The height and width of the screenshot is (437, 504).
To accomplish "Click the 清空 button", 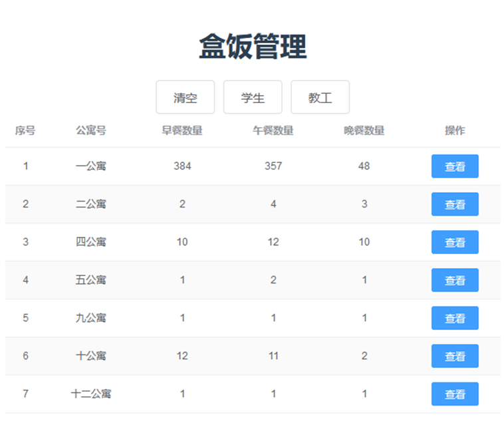I will [185, 98].
